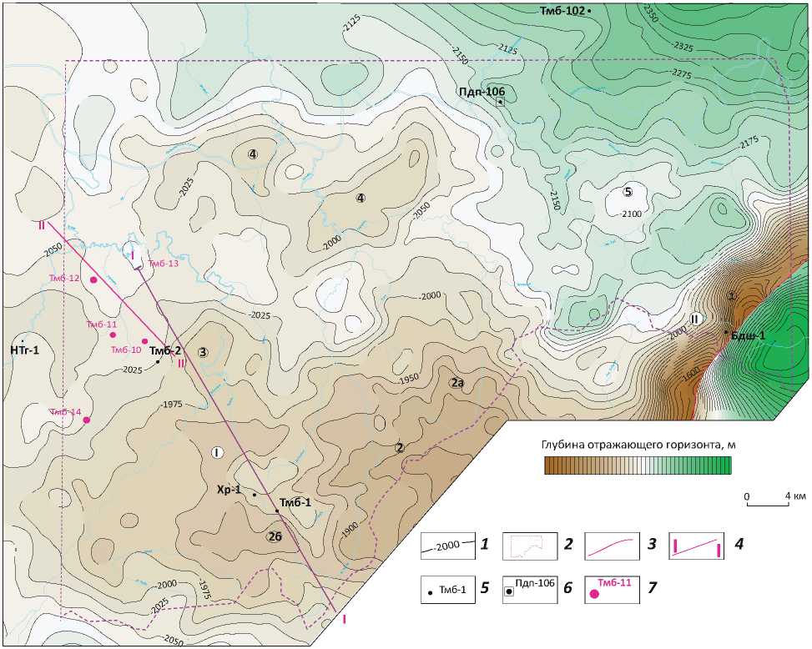Click the map label 'Тмб-102'
Screen dimensions: 812x649
tap(562, 10)
